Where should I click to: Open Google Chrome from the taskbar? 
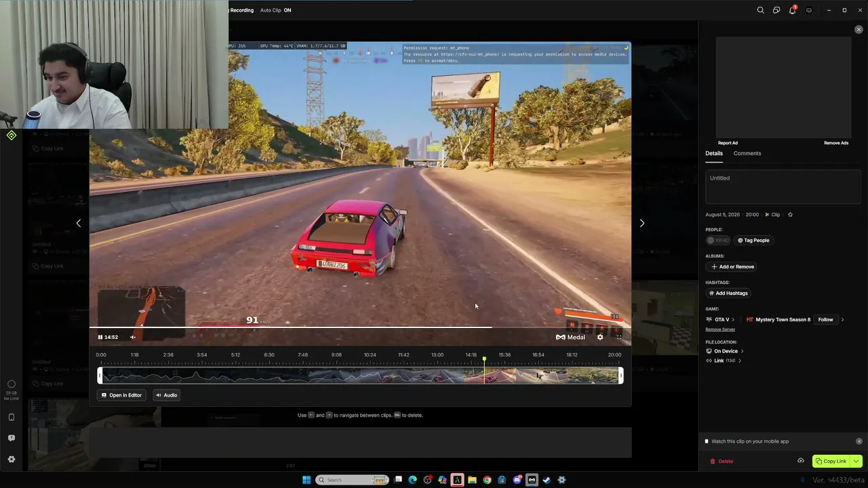tap(487, 480)
